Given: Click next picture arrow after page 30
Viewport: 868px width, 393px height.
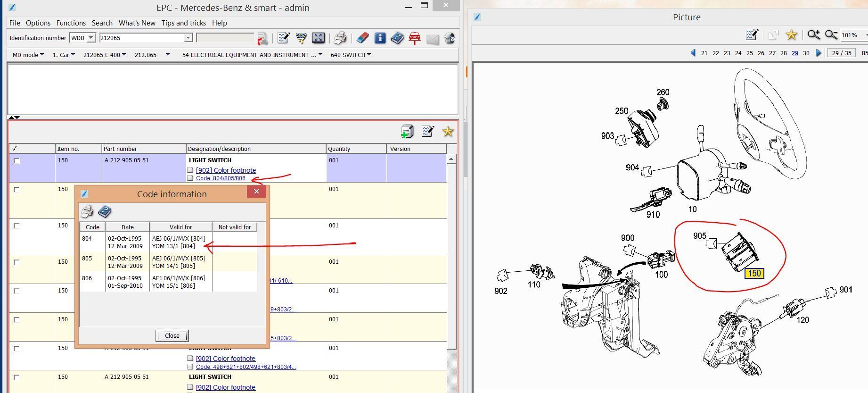Looking at the screenshot, I should click(x=819, y=53).
